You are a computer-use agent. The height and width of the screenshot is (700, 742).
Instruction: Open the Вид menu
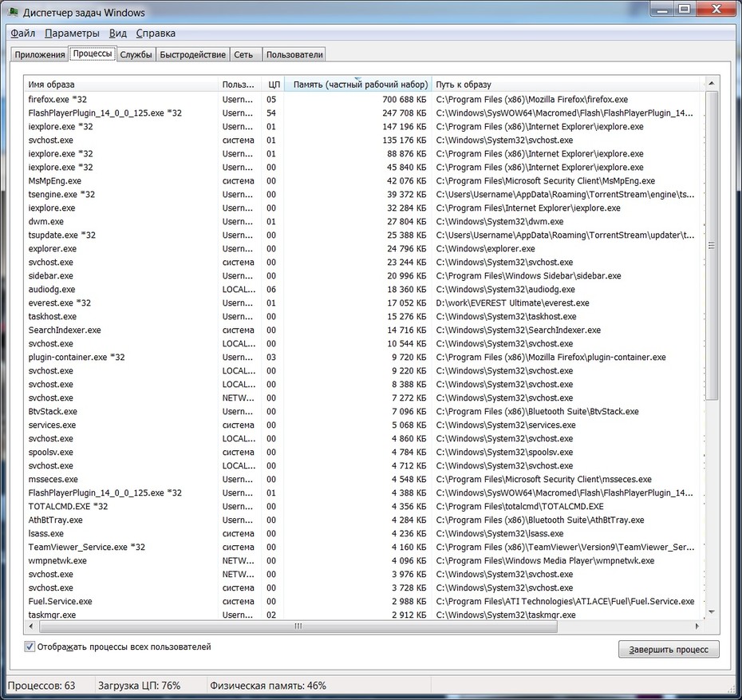pos(118,34)
